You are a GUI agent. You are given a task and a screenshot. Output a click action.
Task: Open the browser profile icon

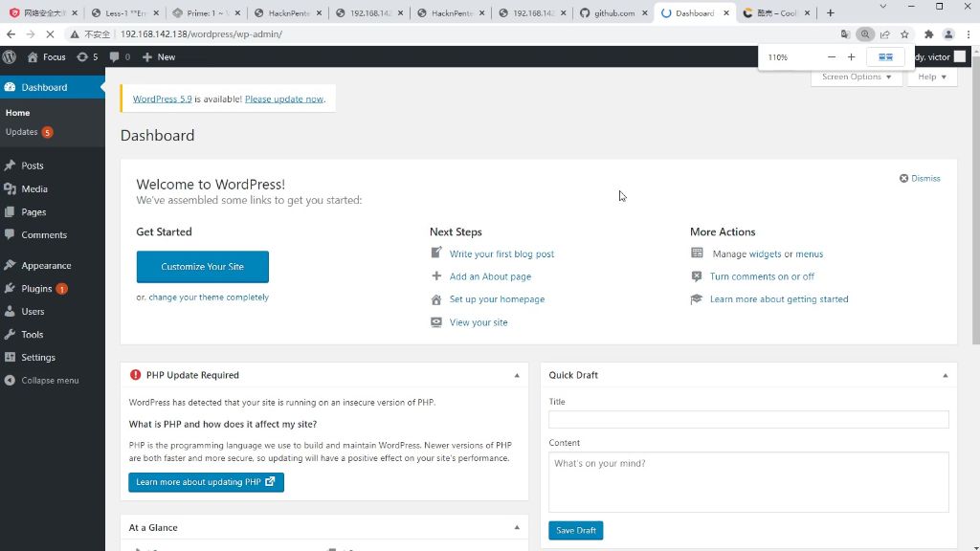(948, 34)
